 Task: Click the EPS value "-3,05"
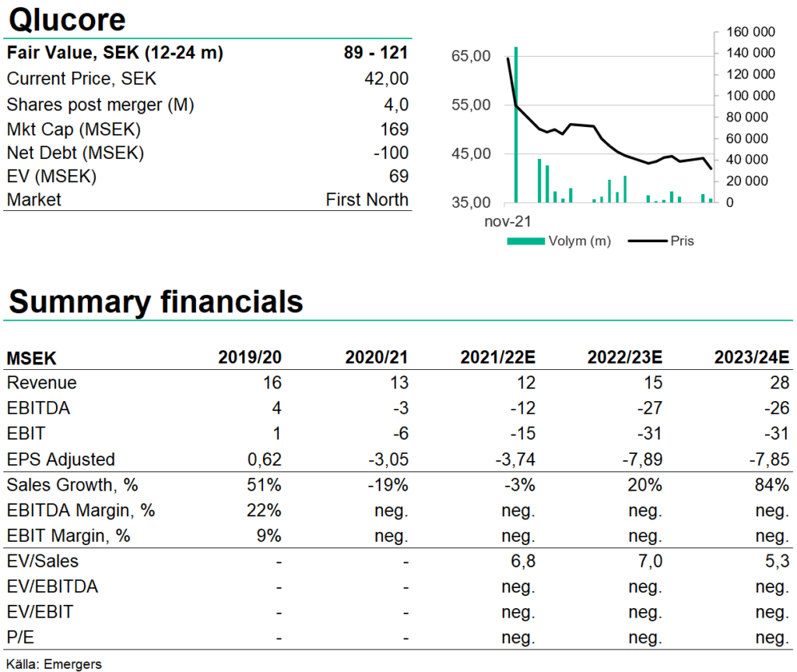click(388, 459)
